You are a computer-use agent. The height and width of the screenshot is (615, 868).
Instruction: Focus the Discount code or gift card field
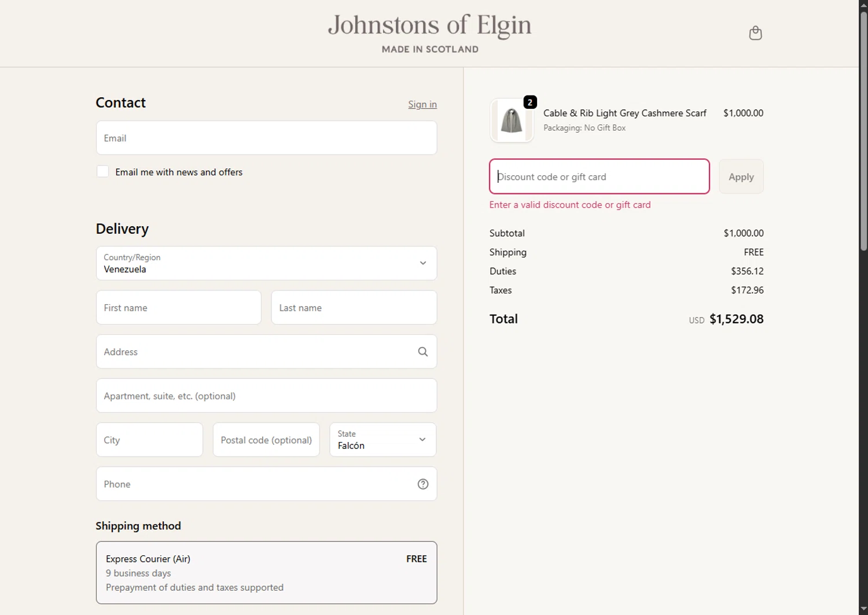point(599,176)
